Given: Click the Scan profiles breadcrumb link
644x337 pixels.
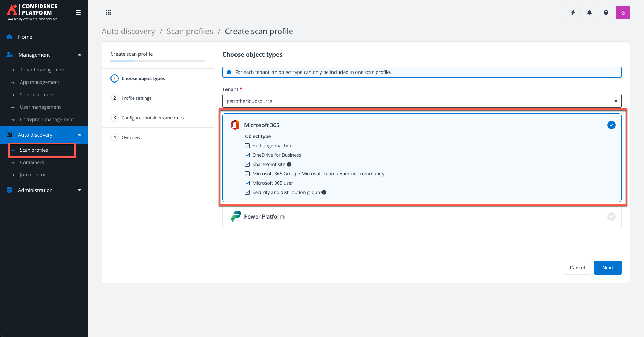Looking at the screenshot, I should pos(190,31).
